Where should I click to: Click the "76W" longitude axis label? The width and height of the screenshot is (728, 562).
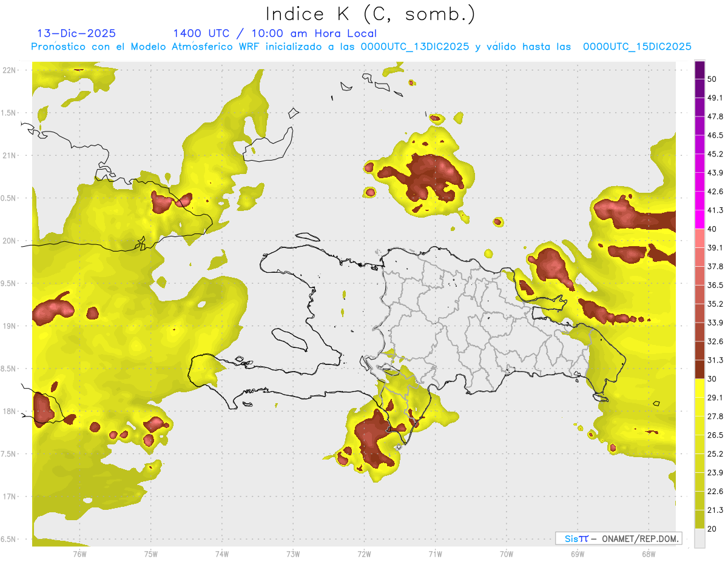79,554
